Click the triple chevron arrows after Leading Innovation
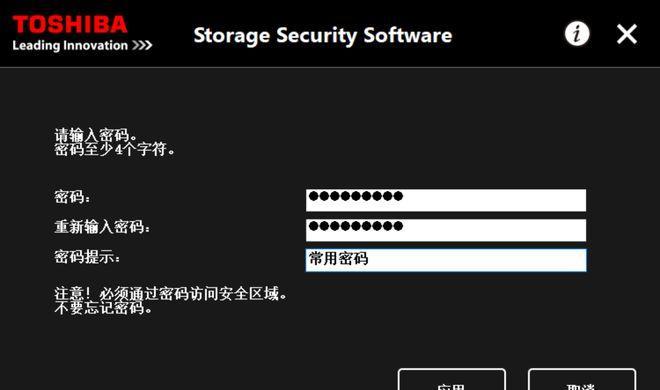Image resolution: width=660 pixels, height=390 pixels. click(142, 45)
